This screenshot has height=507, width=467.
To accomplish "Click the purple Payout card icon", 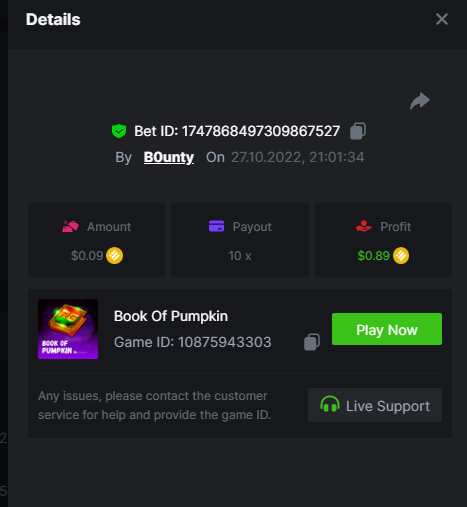I will click(216, 226).
